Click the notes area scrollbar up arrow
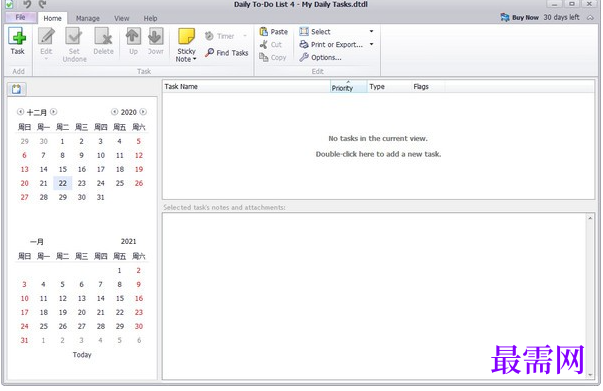The width and height of the screenshot is (603, 391). pos(590,218)
